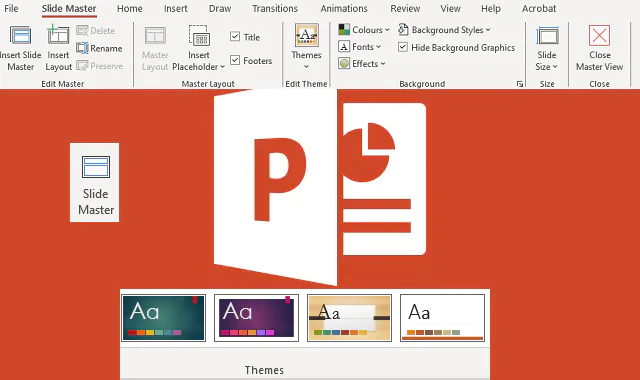Open Slide Size options
This screenshot has width=640, height=380.
[547, 48]
